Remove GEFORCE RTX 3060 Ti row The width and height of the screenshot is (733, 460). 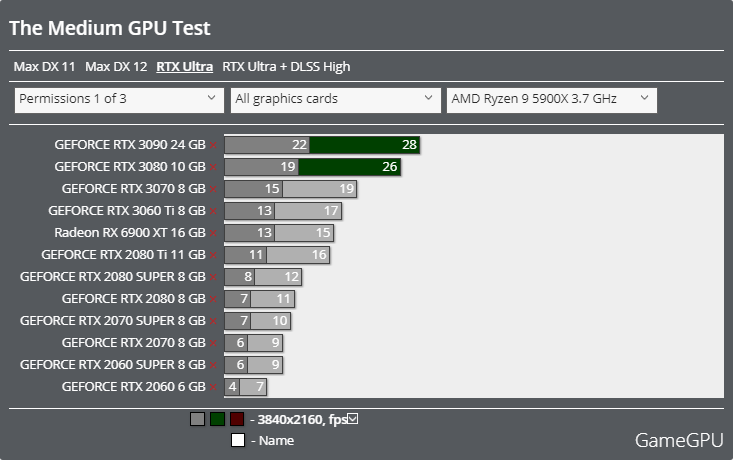tap(213, 211)
